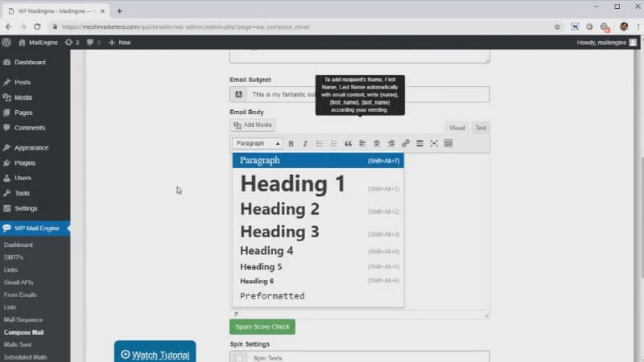The image size is (644, 362).
Task: Open Gmail APIs submenu item
Action: (19, 282)
